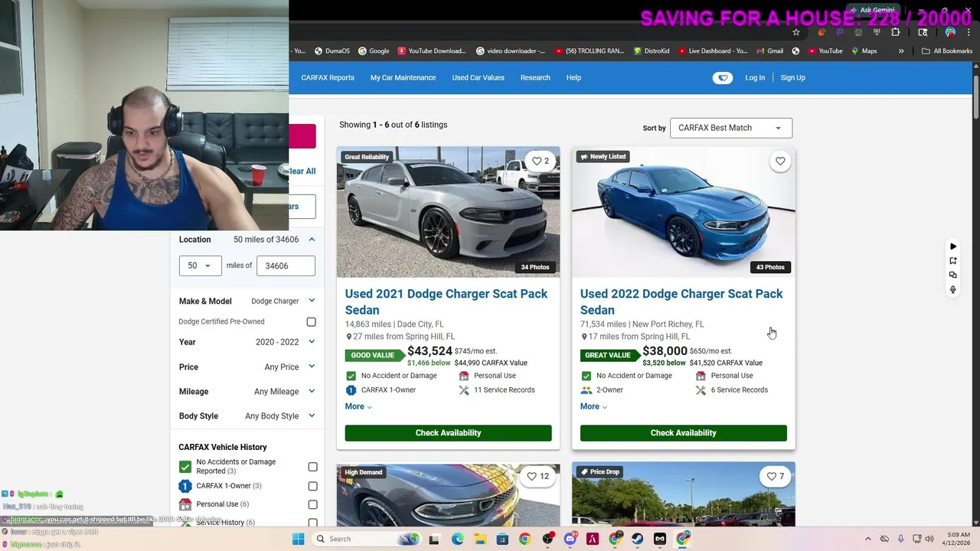Bookmark this page with the star icon

796,32
